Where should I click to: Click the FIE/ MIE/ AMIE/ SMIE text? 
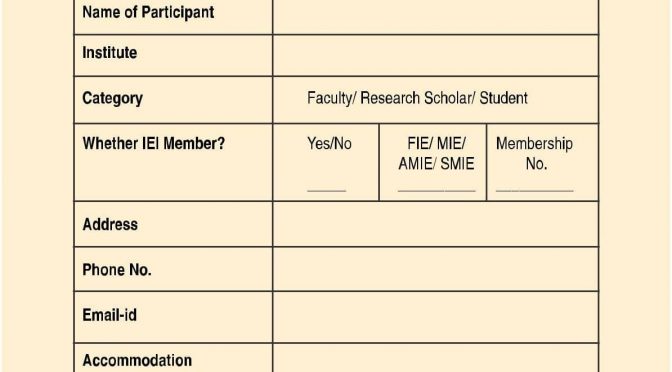(436, 153)
